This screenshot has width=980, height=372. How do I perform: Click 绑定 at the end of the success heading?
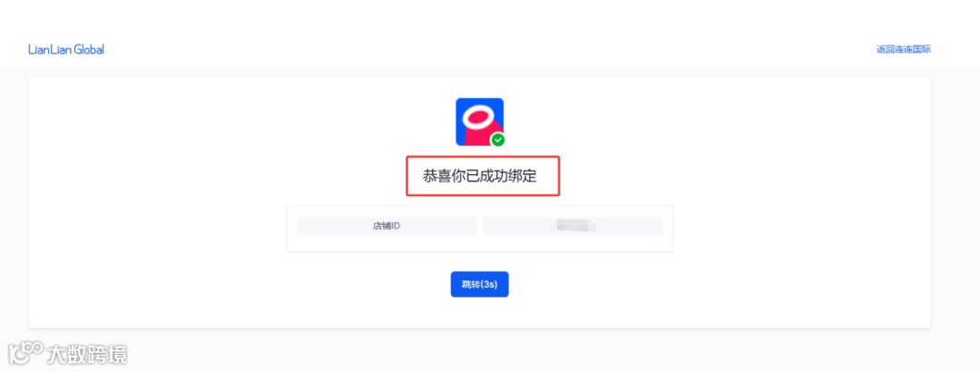point(523,176)
